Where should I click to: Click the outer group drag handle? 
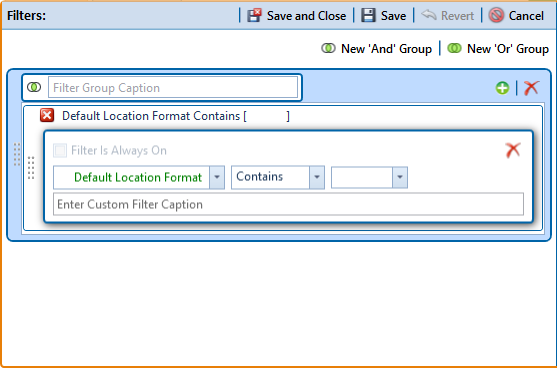coord(17,155)
